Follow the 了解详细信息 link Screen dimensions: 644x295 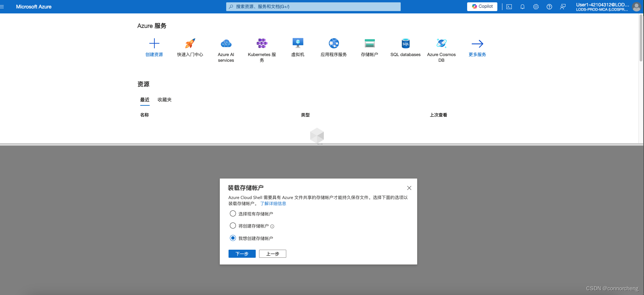point(273,203)
